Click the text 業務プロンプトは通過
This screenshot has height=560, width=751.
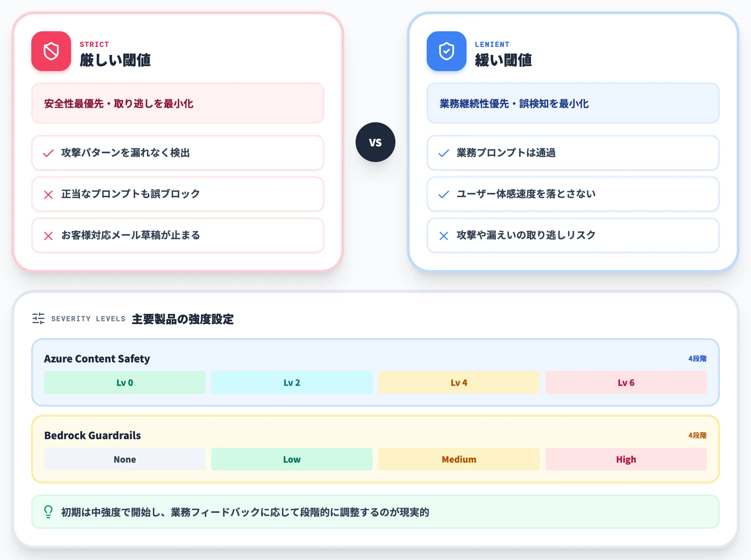pos(506,153)
